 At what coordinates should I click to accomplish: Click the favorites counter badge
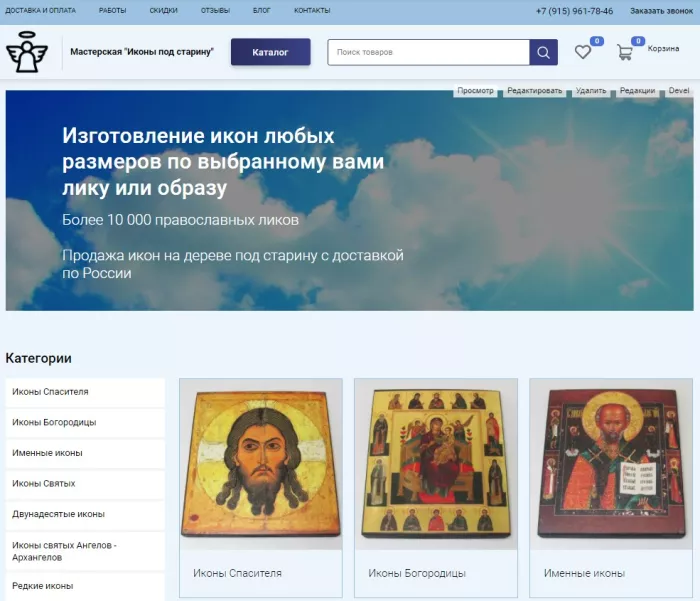(597, 41)
